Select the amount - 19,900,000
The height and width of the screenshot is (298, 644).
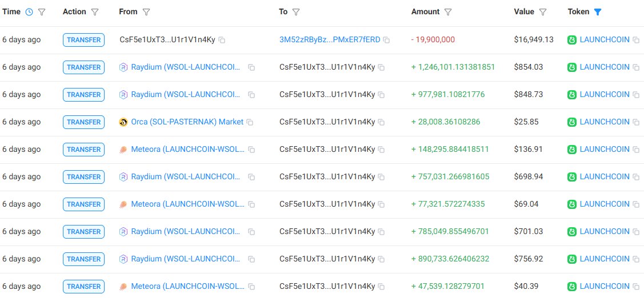(x=433, y=40)
